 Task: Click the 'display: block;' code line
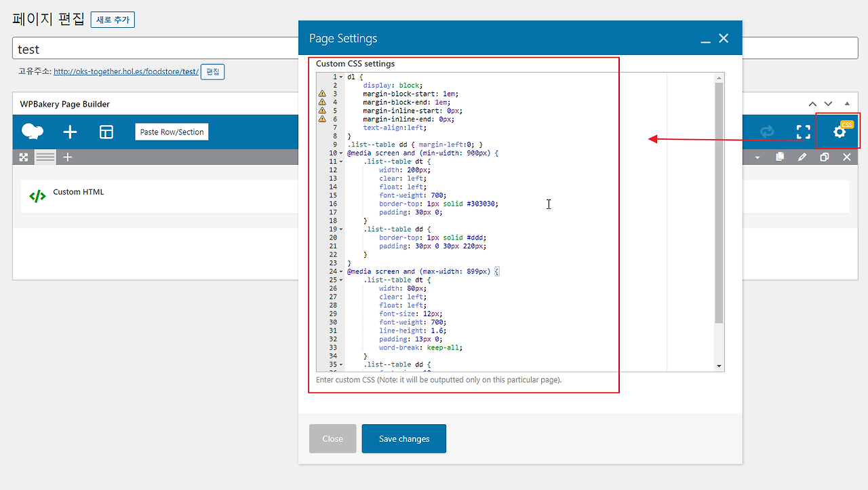pos(391,85)
